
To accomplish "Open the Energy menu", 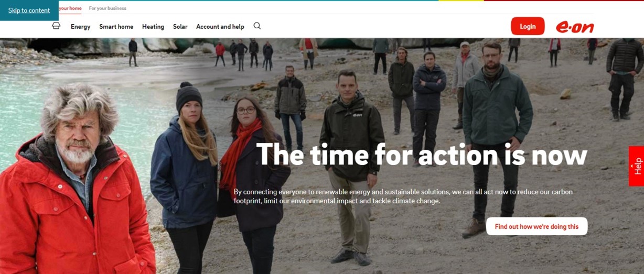I will (81, 27).
